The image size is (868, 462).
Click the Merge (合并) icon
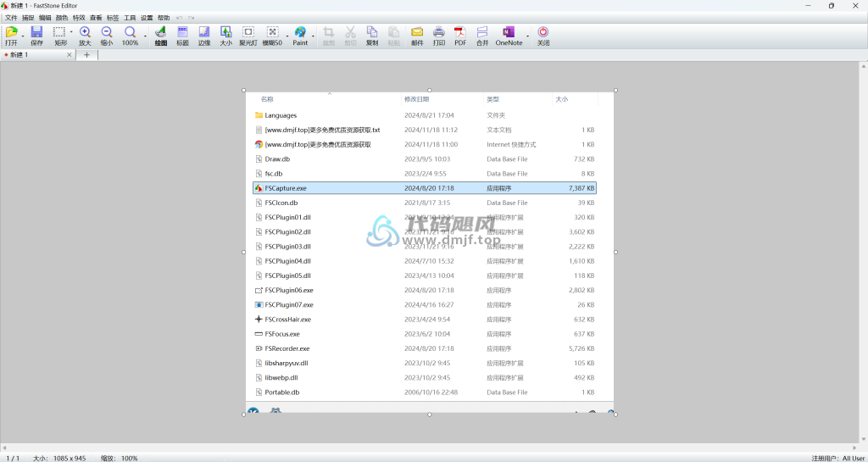click(x=482, y=32)
